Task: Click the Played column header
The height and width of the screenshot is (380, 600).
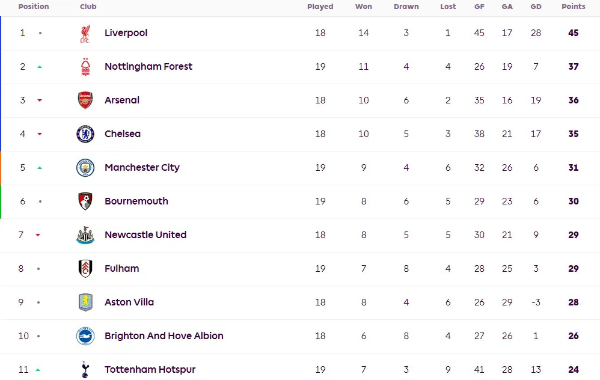Action: coord(320,7)
